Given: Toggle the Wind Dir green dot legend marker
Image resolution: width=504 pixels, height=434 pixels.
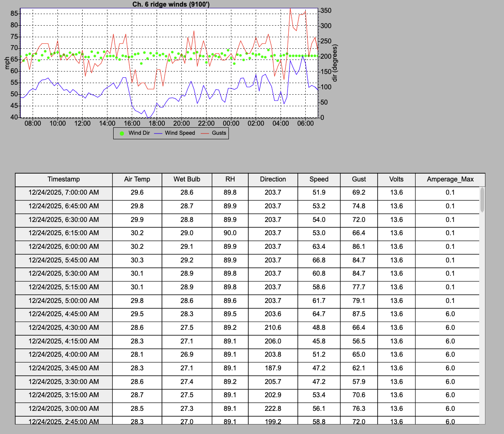Looking at the screenshot, I should (x=122, y=133).
